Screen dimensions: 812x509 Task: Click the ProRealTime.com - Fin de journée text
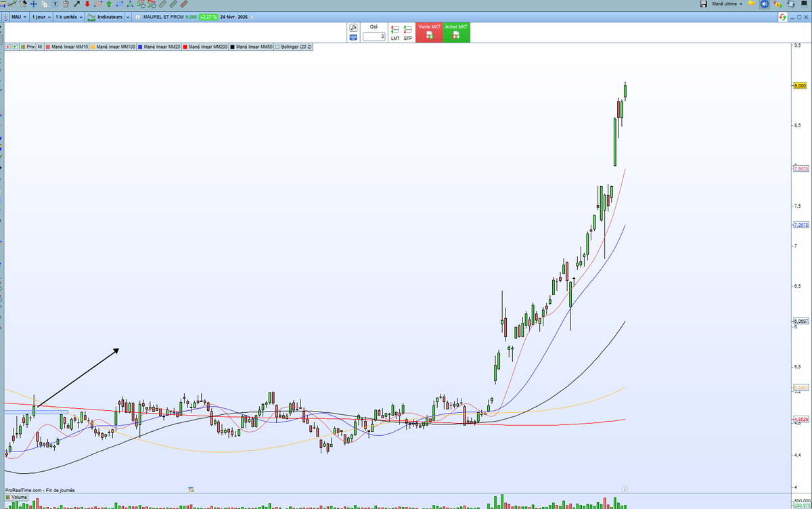coord(40,490)
